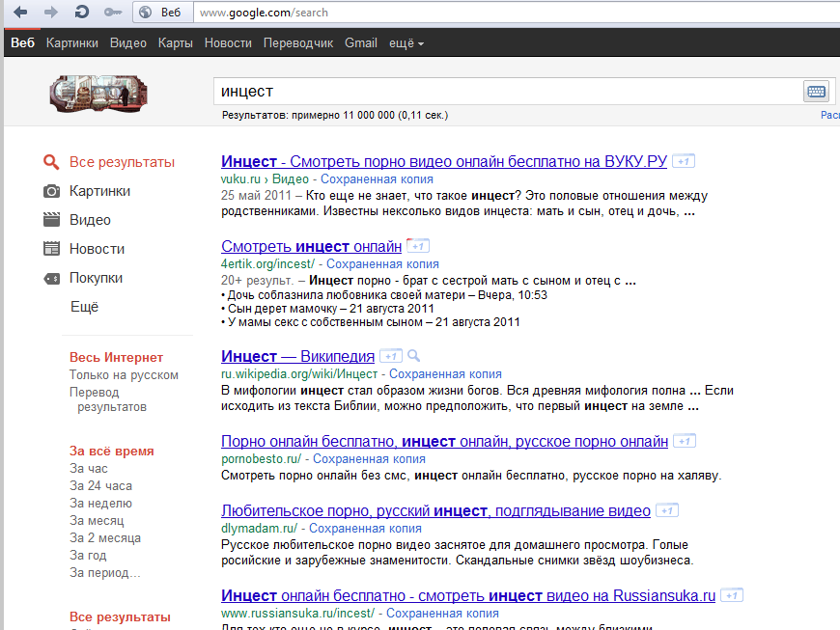The image size is (840, 630).
Task: Open Сохраненная копия for 4ertik.org result
Action: click(x=382, y=264)
